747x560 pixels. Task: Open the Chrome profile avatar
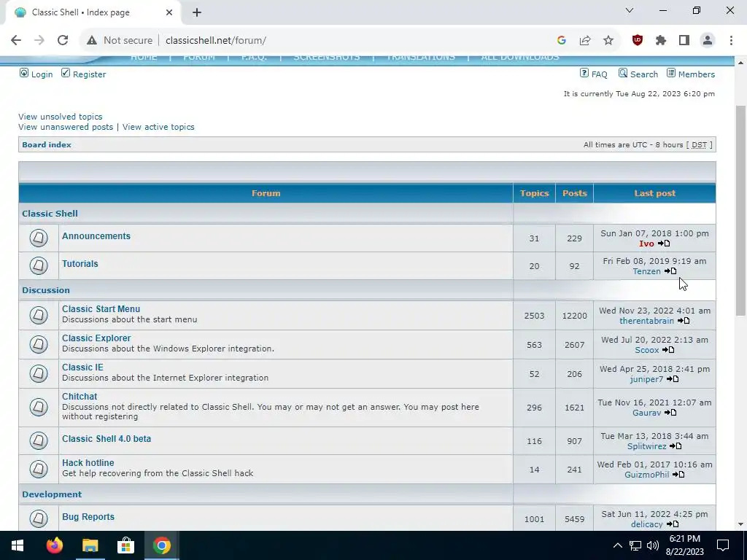708,41
